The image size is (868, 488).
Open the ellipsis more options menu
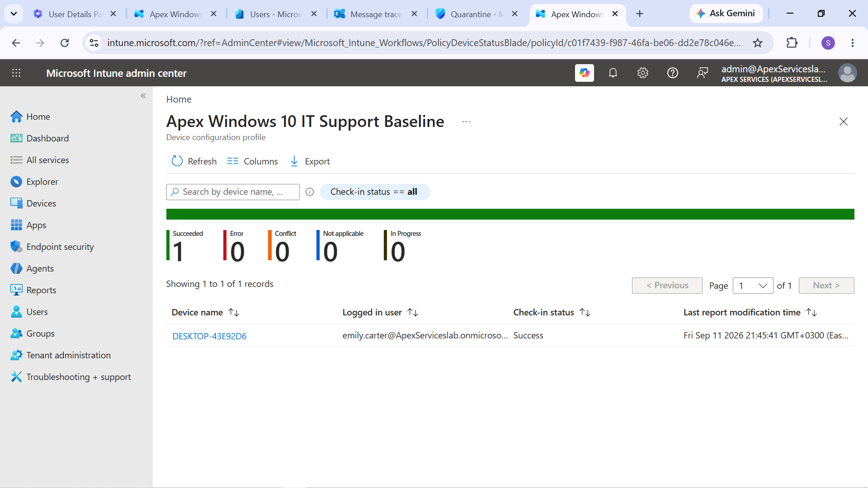[466, 122]
